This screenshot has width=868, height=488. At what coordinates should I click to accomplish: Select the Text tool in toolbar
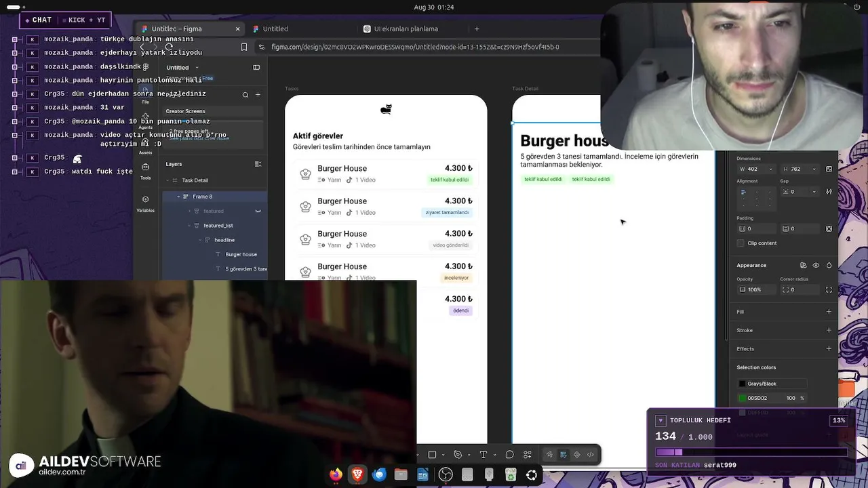point(484,455)
